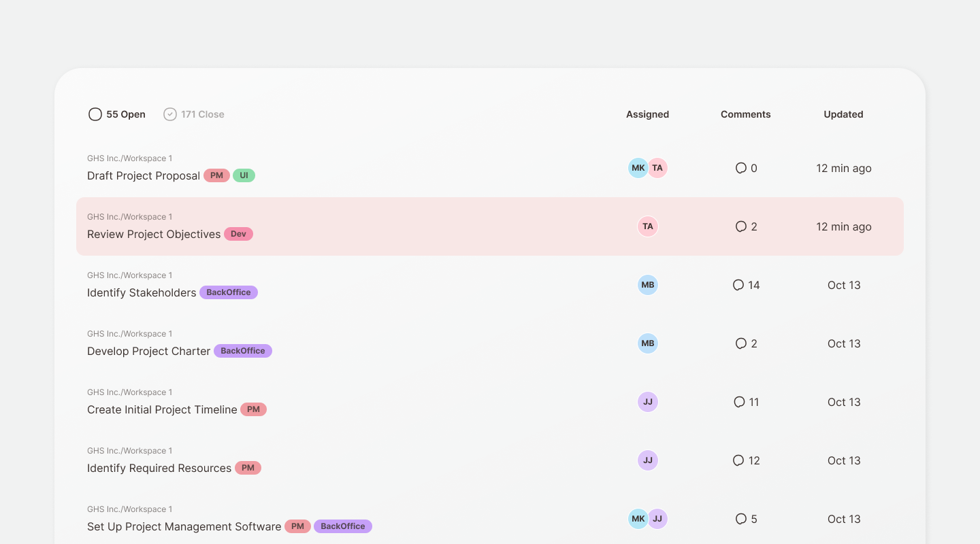Click the workspace path above Create Initial Project Timeline
The height and width of the screenshot is (544, 980).
tap(129, 392)
